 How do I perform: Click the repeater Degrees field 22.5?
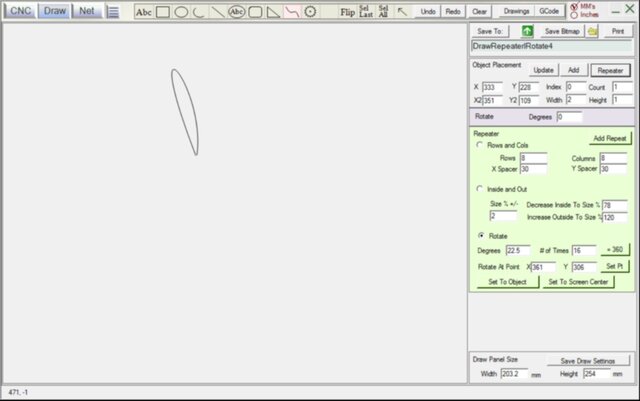pos(518,250)
